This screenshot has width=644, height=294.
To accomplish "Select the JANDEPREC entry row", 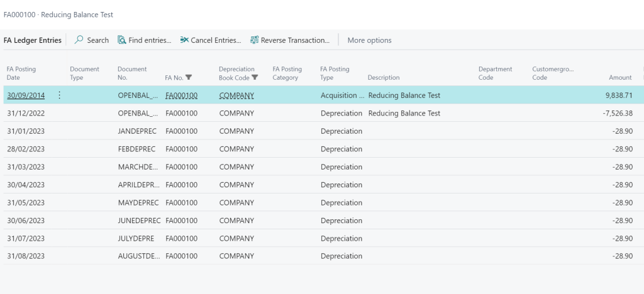I will coord(139,131).
